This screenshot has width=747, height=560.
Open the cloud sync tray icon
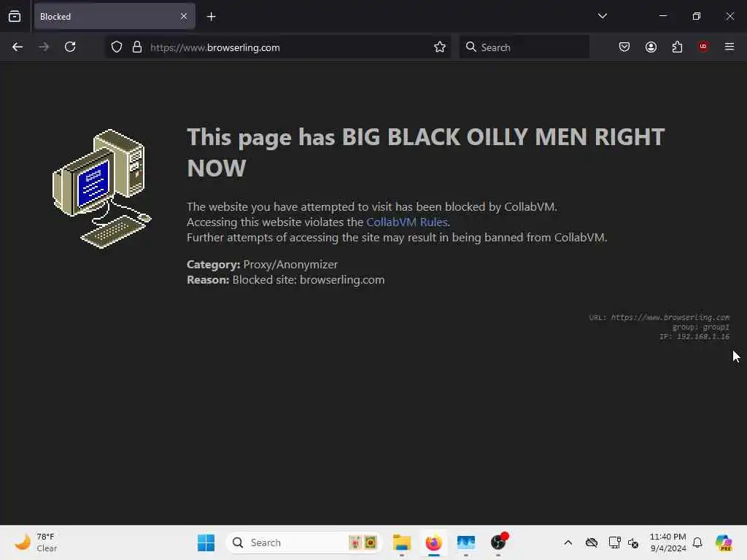pos(591,542)
